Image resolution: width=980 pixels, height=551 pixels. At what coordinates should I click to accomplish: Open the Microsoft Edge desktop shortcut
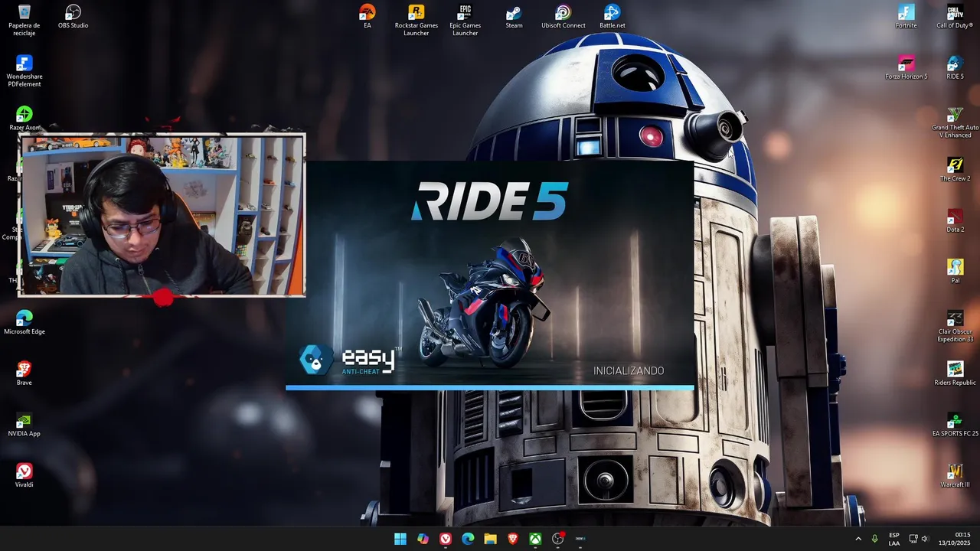[24, 322]
